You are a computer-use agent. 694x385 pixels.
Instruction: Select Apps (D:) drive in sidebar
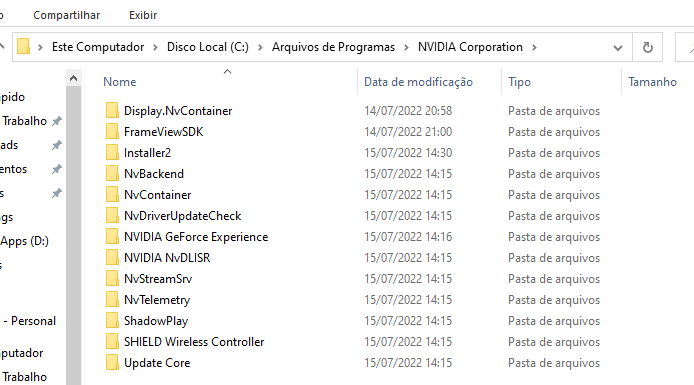coord(24,241)
